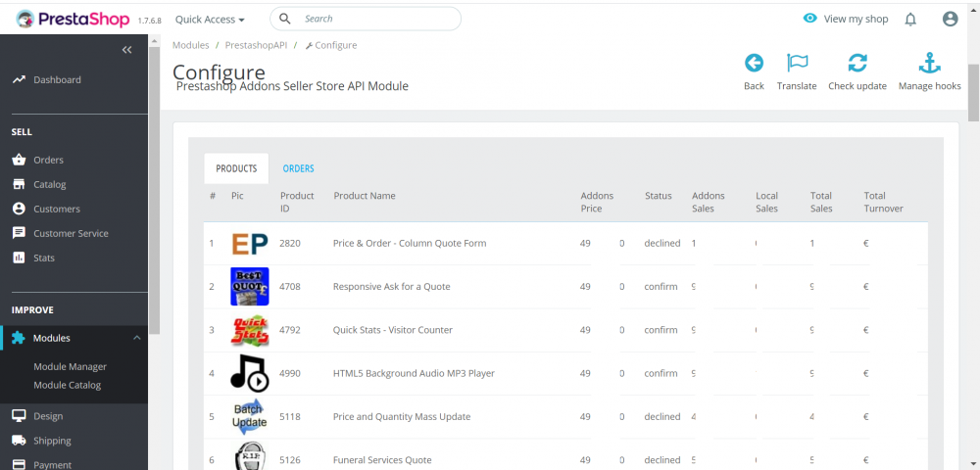The height and width of the screenshot is (470, 980).
Task: Open the Dashboard from sidebar
Action: (x=57, y=79)
